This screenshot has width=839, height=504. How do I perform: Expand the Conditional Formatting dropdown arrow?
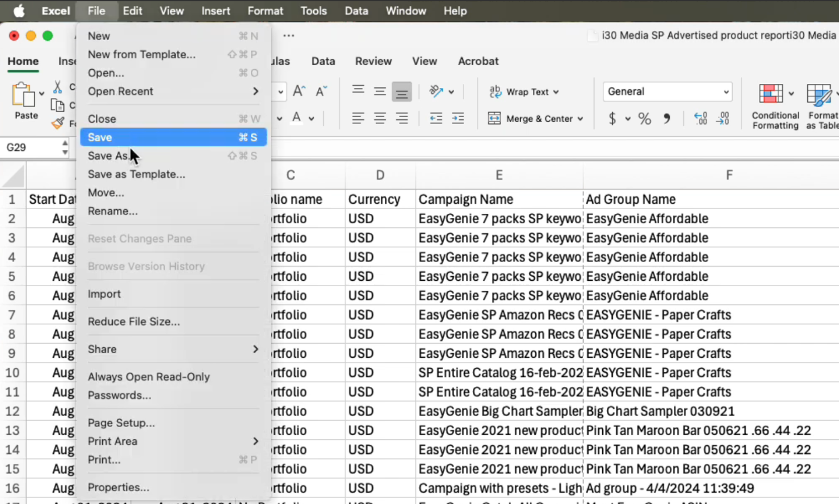[x=791, y=93]
